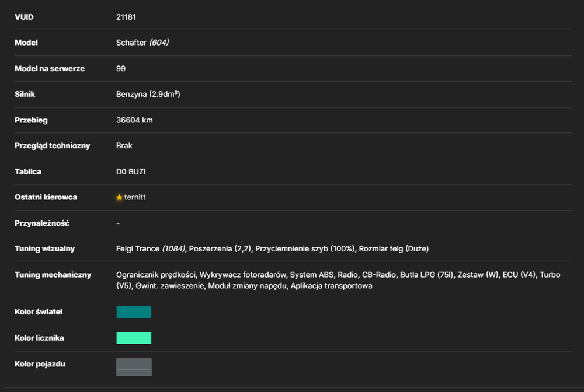Click the VUID label

click(x=24, y=17)
